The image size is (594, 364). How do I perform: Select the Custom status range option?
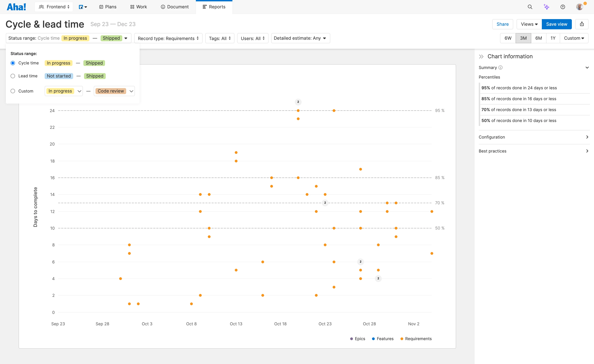pyautogui.click(x=13, y=91)
